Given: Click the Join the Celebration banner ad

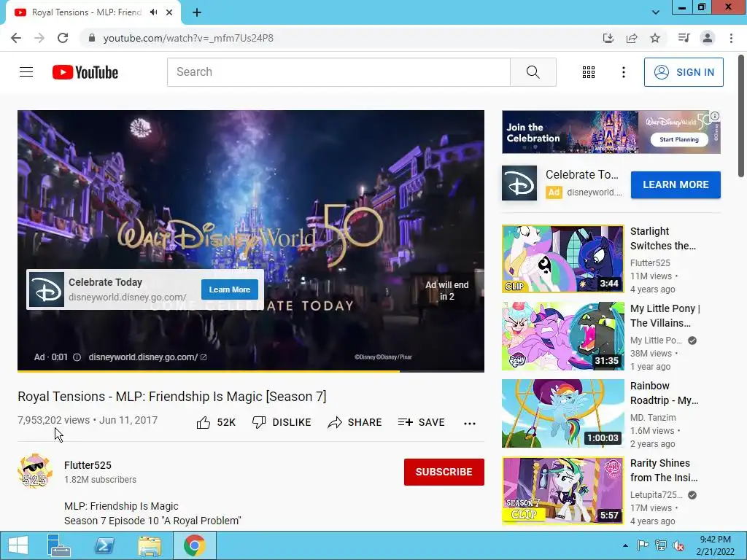Looking at the screenshot, I should 611,132.
